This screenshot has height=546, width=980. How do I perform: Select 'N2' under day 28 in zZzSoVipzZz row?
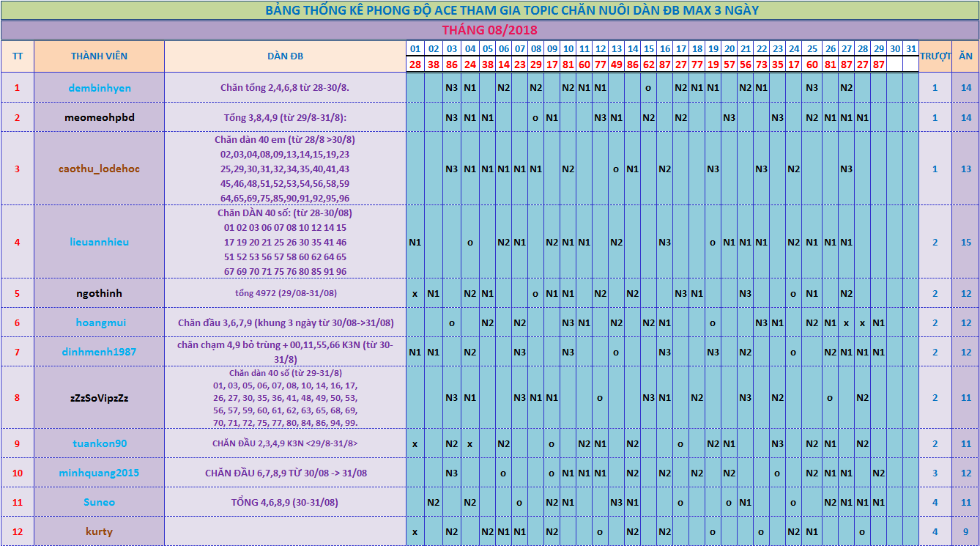point(863,398)
